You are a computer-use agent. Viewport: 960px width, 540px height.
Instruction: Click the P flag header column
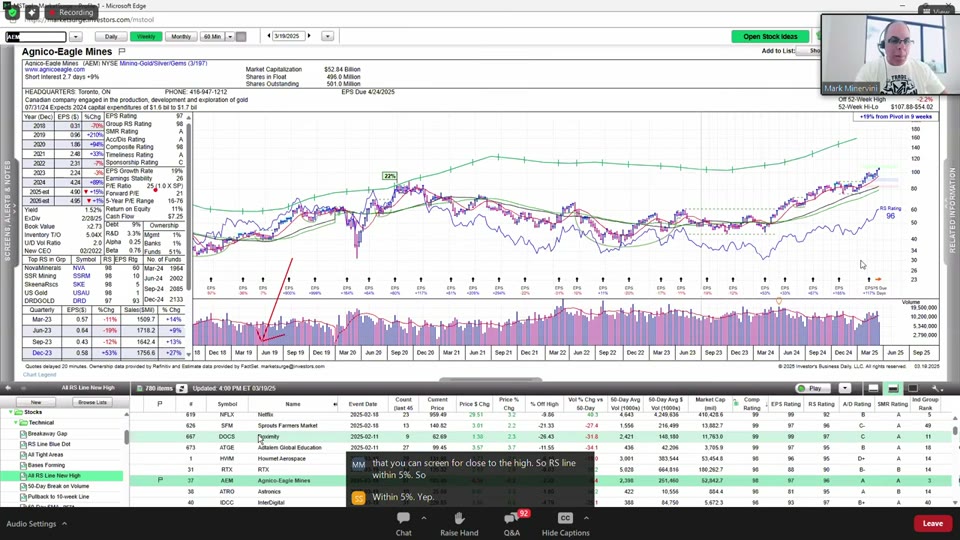point(160,404)
